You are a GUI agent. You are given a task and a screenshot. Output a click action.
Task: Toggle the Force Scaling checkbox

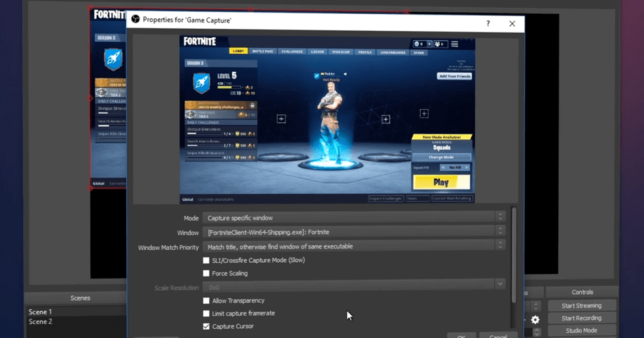206,273
